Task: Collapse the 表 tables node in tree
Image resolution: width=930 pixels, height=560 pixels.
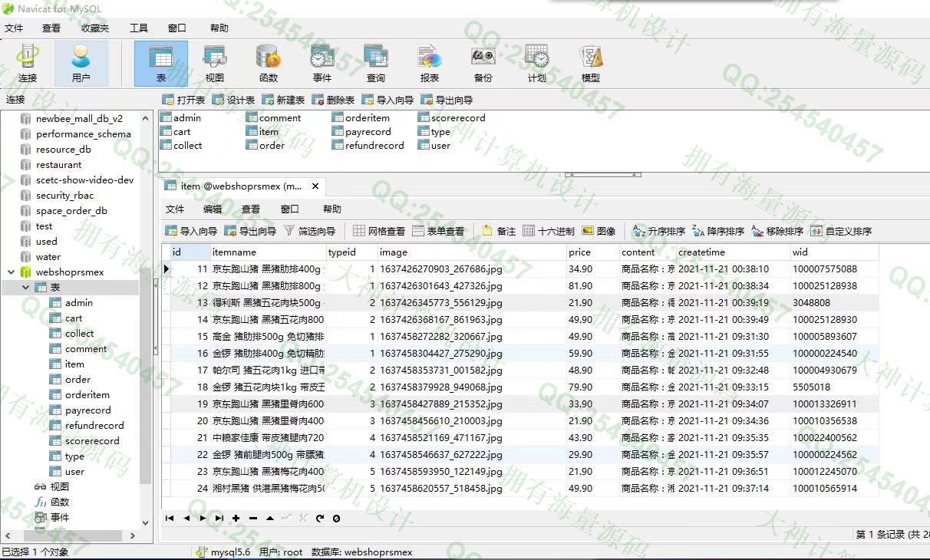Action: coord(25,287)
